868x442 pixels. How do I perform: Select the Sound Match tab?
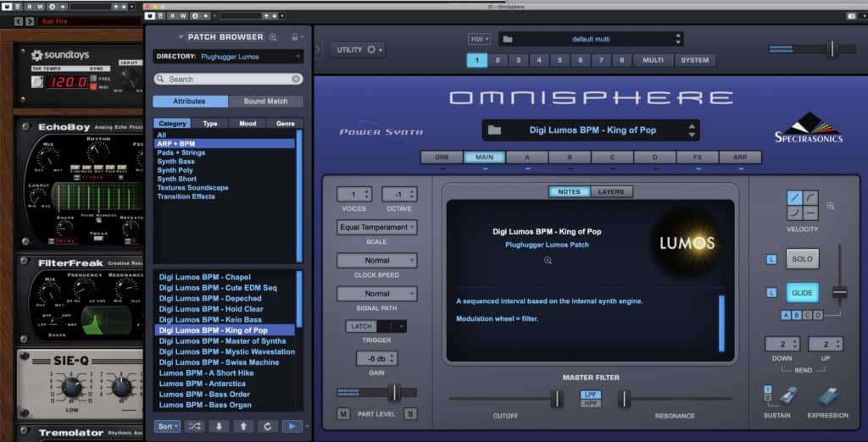265,102
